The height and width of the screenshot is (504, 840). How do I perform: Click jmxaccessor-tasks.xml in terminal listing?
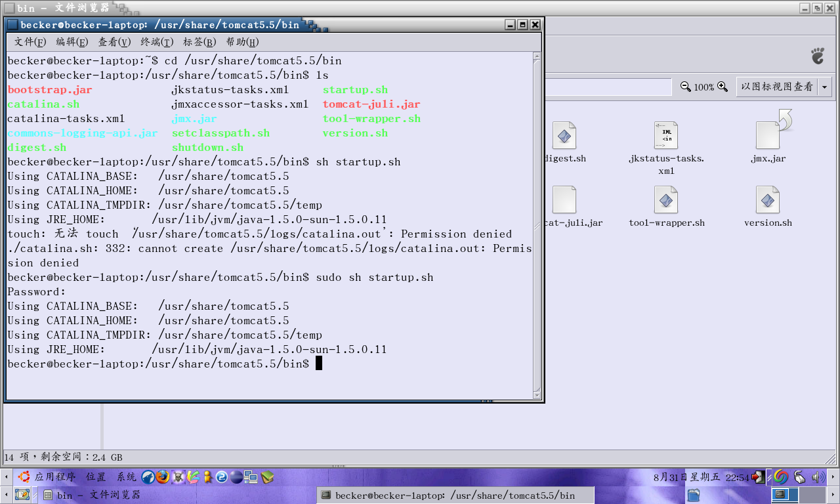tap(240, 104)
